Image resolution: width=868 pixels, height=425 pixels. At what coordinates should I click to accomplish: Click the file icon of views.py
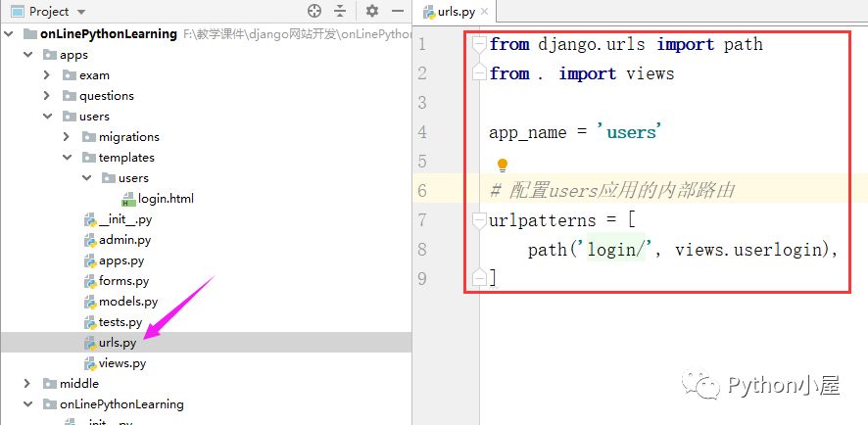click(90, 363)
